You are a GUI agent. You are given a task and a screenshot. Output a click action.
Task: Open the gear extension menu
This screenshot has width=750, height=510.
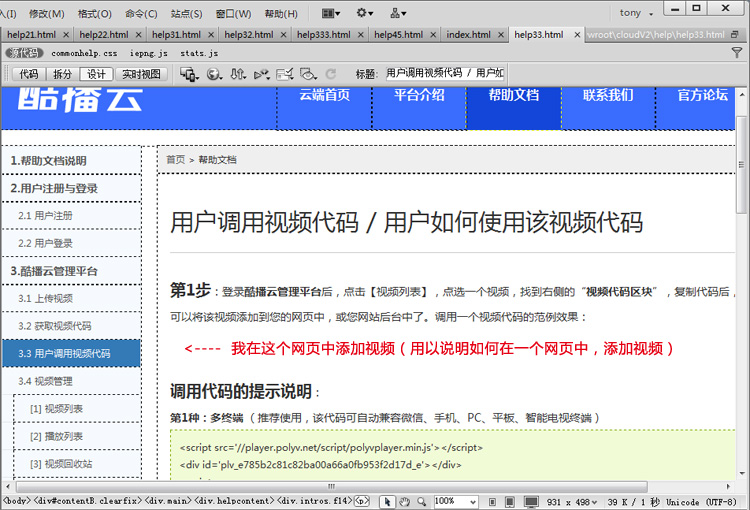tap(364, 14)
